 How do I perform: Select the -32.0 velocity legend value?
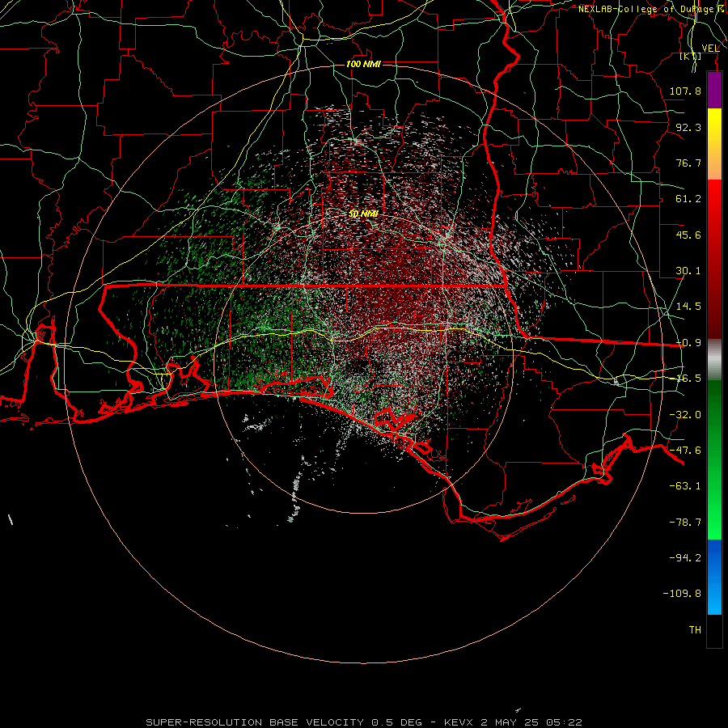(685, 415)
